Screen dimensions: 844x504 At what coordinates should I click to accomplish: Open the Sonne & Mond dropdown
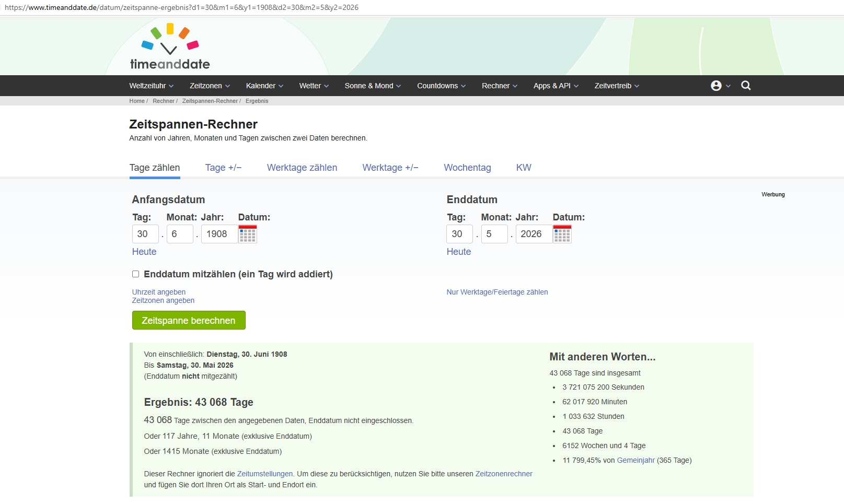(373, 86)
